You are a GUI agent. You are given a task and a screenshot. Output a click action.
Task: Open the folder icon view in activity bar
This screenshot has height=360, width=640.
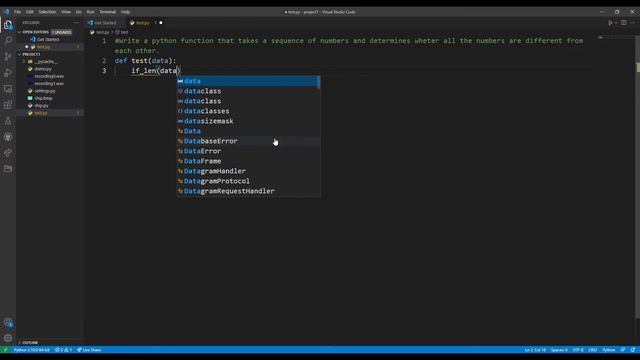tap(8, 169)
